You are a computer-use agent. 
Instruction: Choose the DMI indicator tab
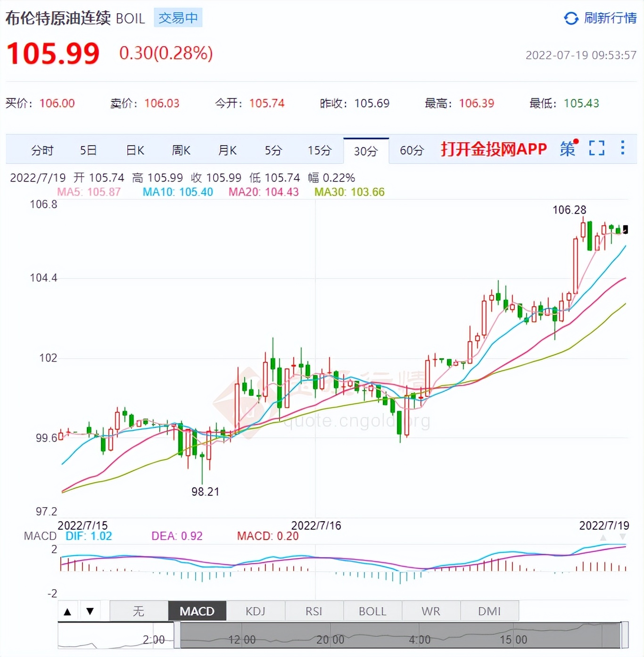point(489,611)
